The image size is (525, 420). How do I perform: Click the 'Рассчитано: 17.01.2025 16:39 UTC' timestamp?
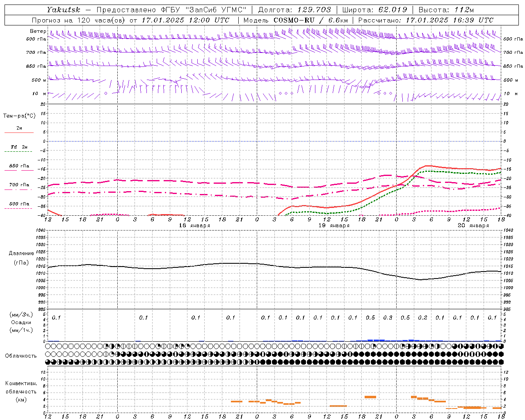[426, 20]
